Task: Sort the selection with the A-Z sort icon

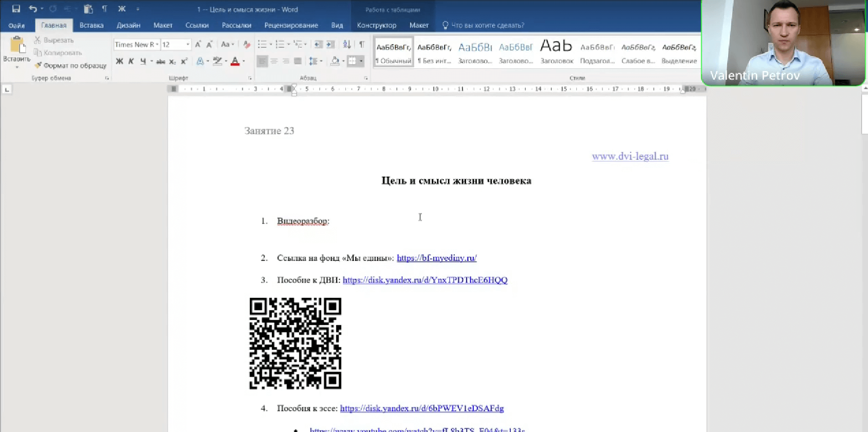Action: pos(347,45)
